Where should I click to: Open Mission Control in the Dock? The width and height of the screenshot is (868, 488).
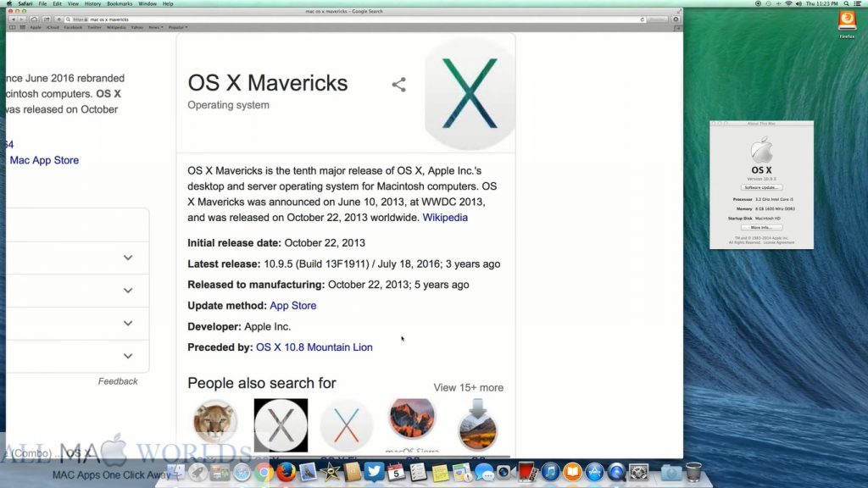220,472
